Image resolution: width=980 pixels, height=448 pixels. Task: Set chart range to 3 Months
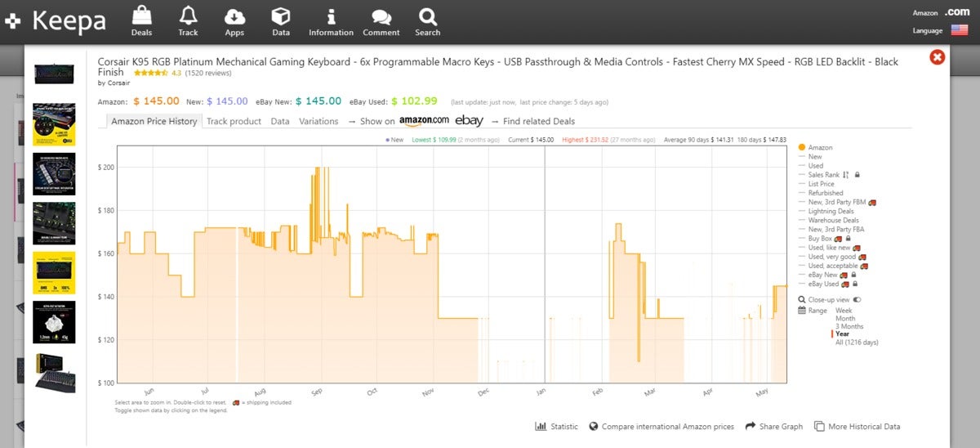850,326
